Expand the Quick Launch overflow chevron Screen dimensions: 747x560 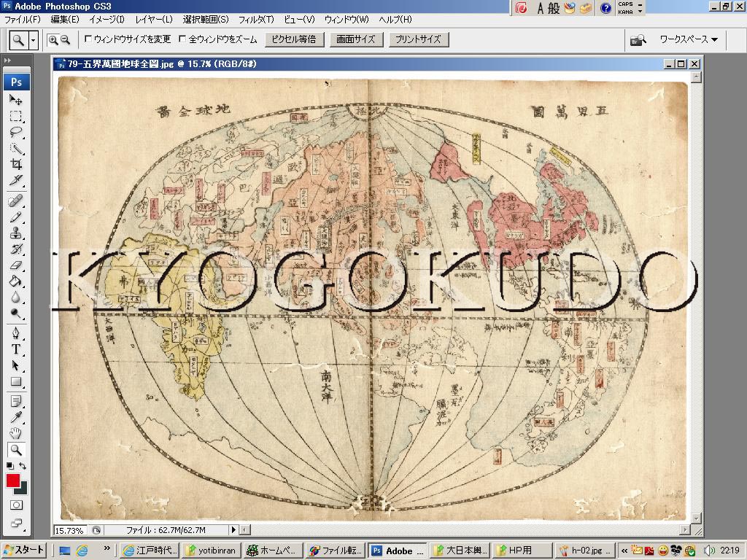click(107, 548)
